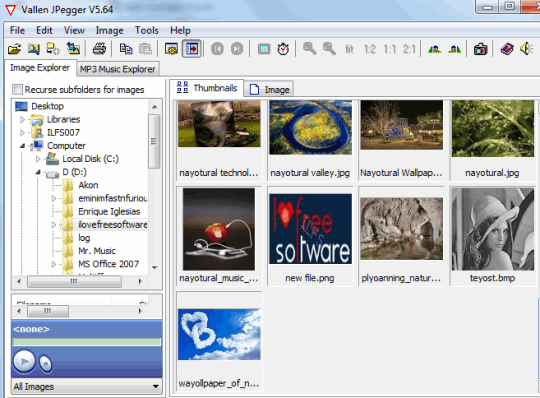Screen dimensions: 540x398
Task: Collapse the D (D:) drive node
Action: 38,172
